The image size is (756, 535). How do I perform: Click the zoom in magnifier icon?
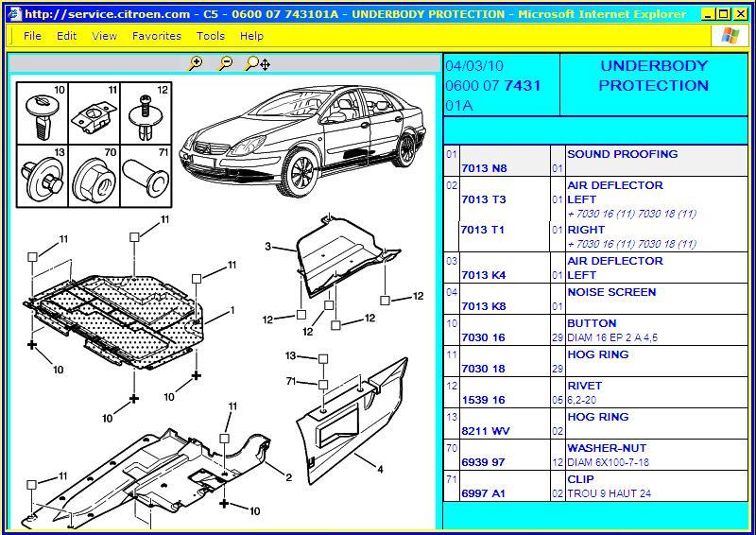coord(196,63)
